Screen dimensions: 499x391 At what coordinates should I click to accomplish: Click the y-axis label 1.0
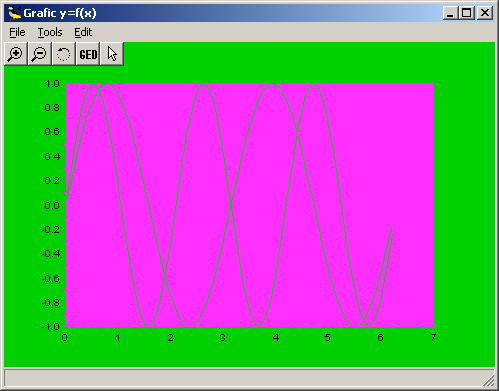point(52,84)
